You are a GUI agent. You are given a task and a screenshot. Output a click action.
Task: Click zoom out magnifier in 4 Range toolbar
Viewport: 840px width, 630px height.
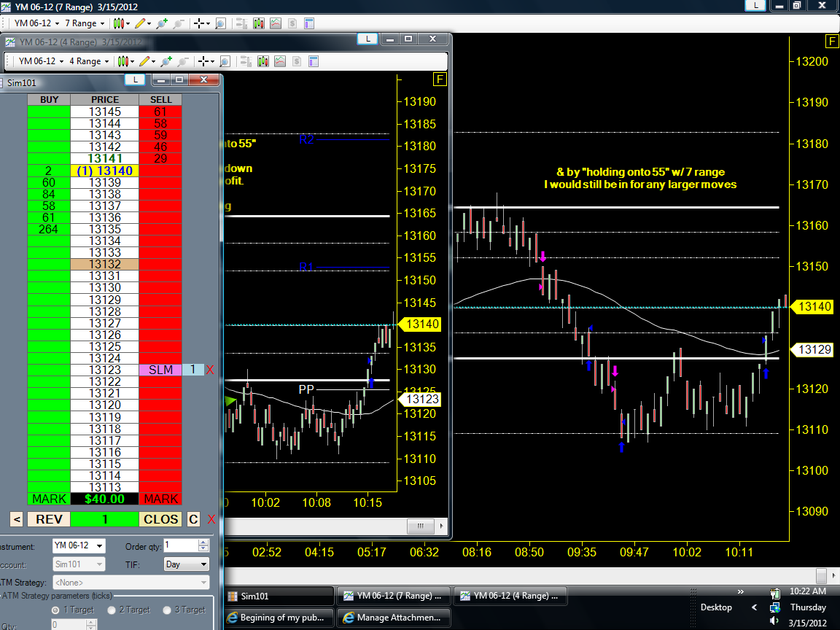click(x=183, y=61)
